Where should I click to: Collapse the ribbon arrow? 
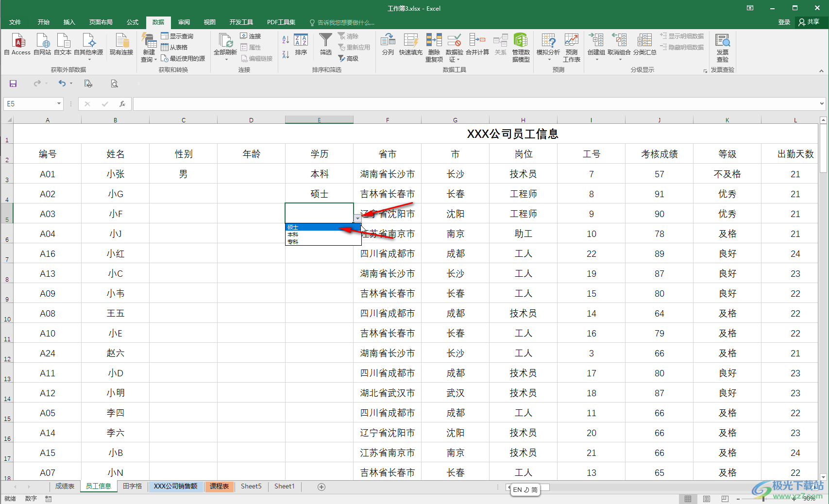[x=821, y=71]
